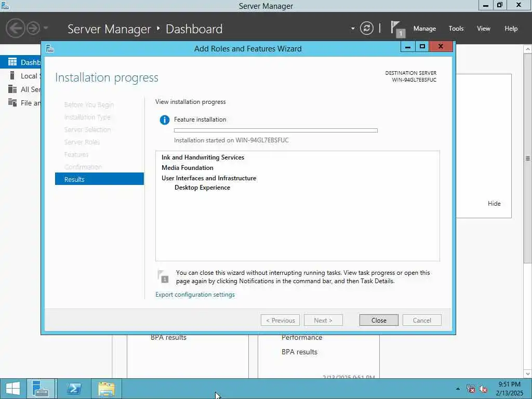The height and width of the screenshot is (399, 532).
Task: Select Ink and Handwriting Services entry
Action: 203,157
